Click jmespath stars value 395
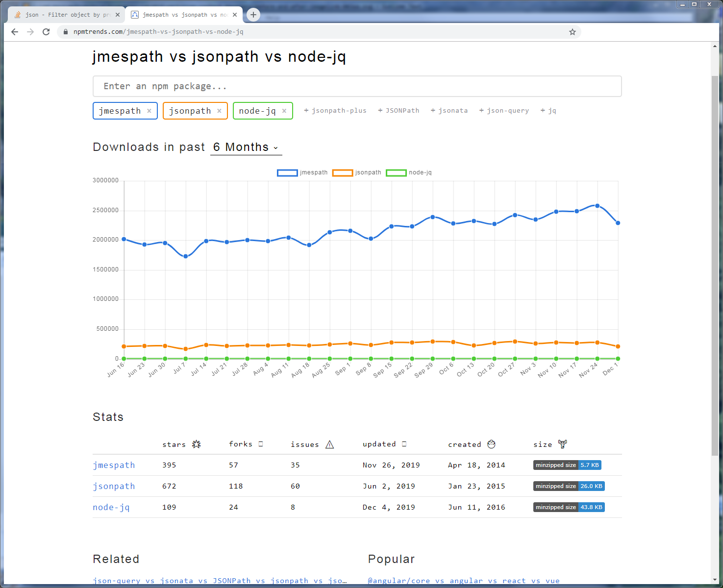The height and width of the screenshot is (588, 723). pos(169,465)
